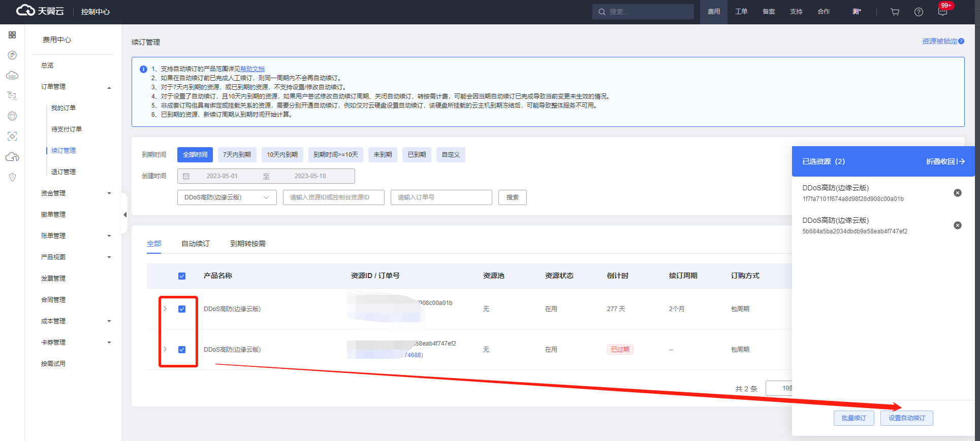The width and height of the screenshot is (980, 441).
Task: Switch to the 自动续订 tab
Action: [x=196, y=244]
